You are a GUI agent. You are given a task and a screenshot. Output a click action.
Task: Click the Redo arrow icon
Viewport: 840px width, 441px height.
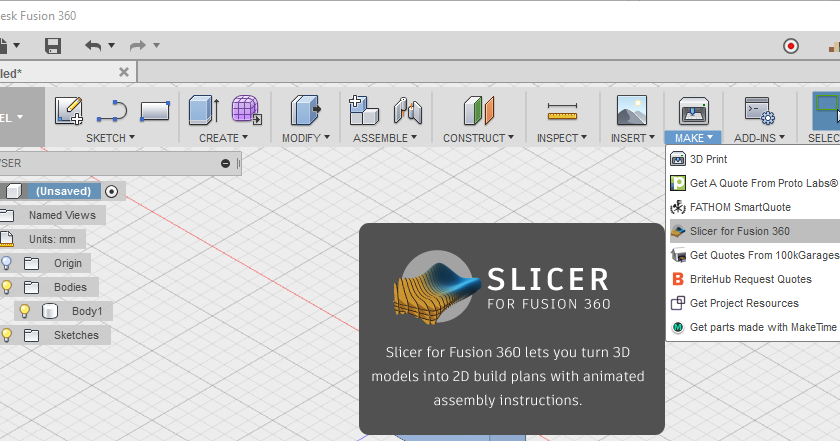[138, 46]
